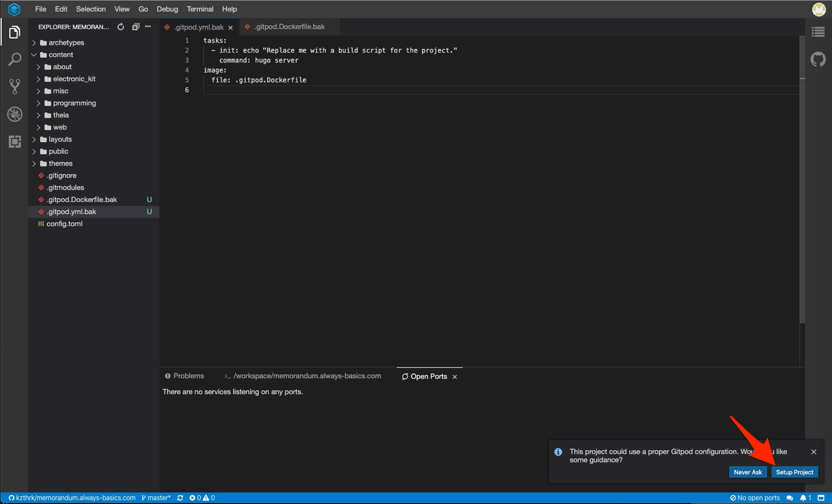Image resolution: width=832 pixels, height=504 pixels.
Task: Open the Source Control (git) view icon
Action: [x=15, y=86]
